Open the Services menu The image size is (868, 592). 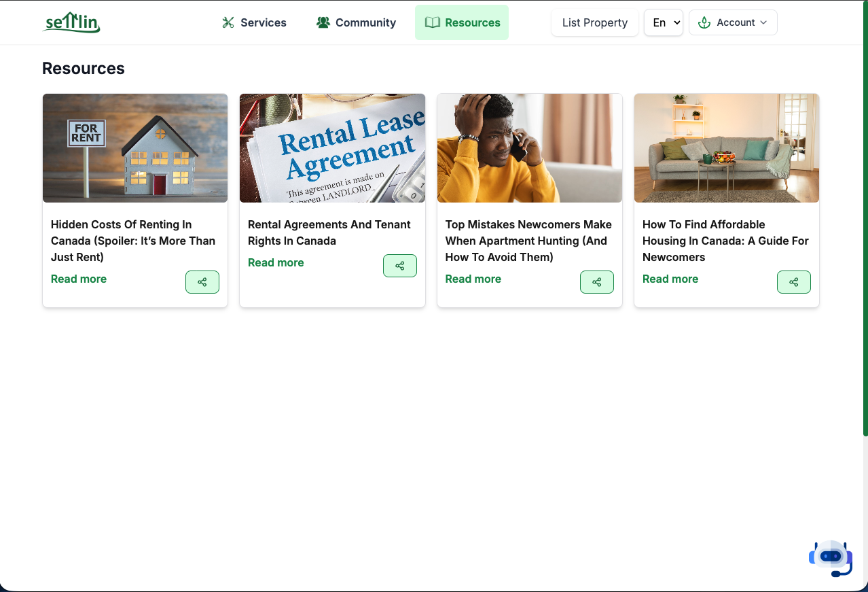pos(254,22)
